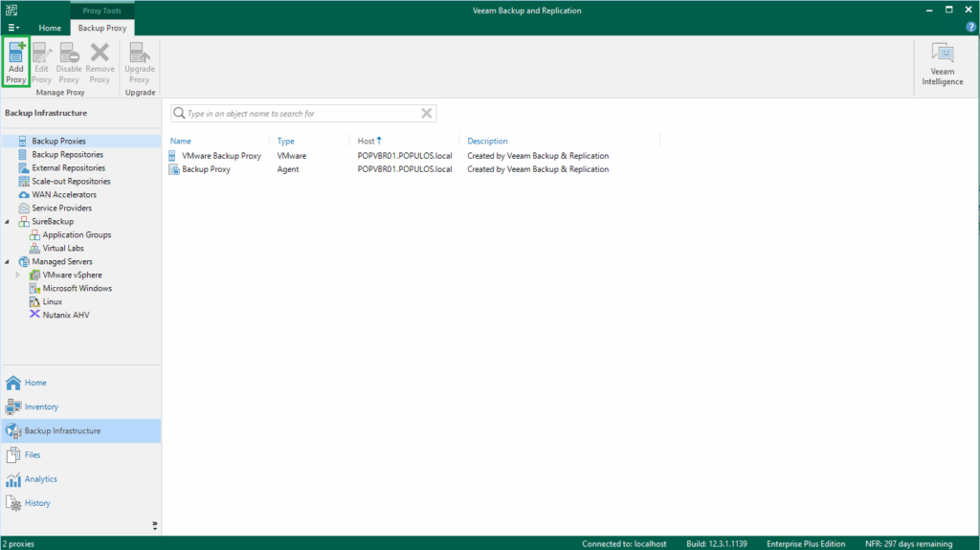
Task: Select VMware vSphere node
Action: pos(72,275)
